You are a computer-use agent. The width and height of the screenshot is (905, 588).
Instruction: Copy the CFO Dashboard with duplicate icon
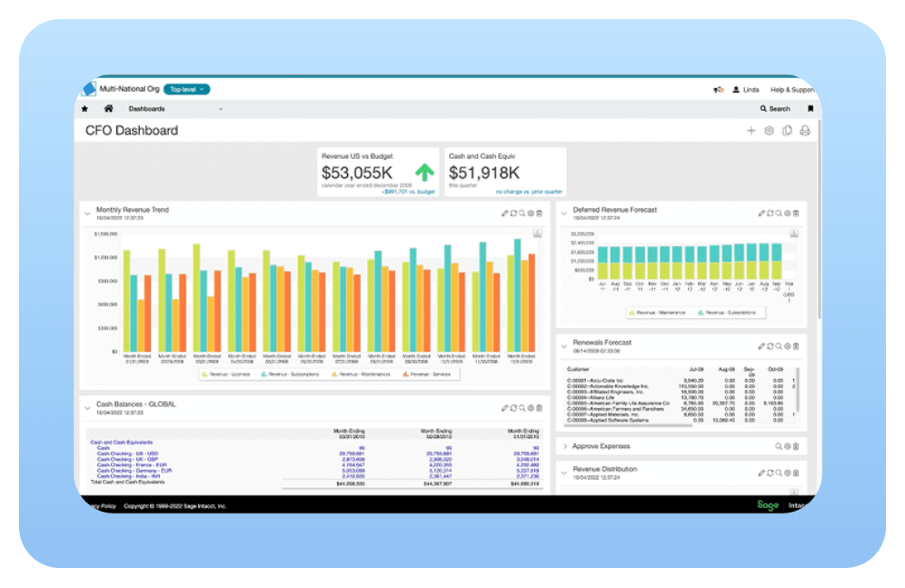787,131
